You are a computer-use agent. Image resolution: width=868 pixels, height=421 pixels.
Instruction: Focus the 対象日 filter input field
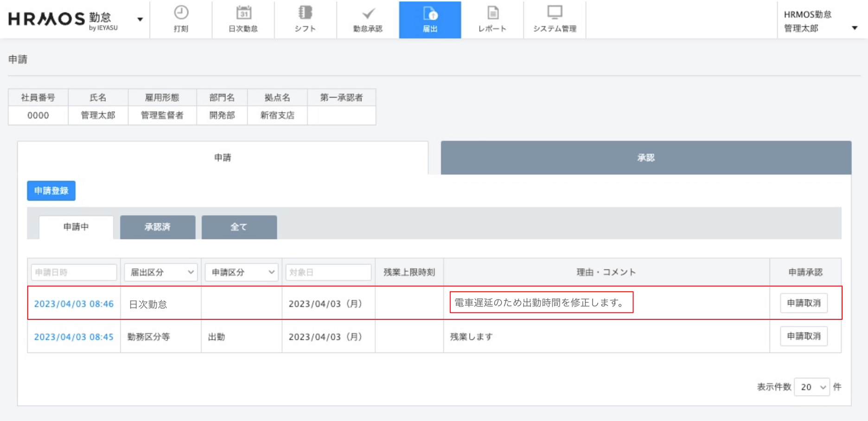click(x=328, y=272)
